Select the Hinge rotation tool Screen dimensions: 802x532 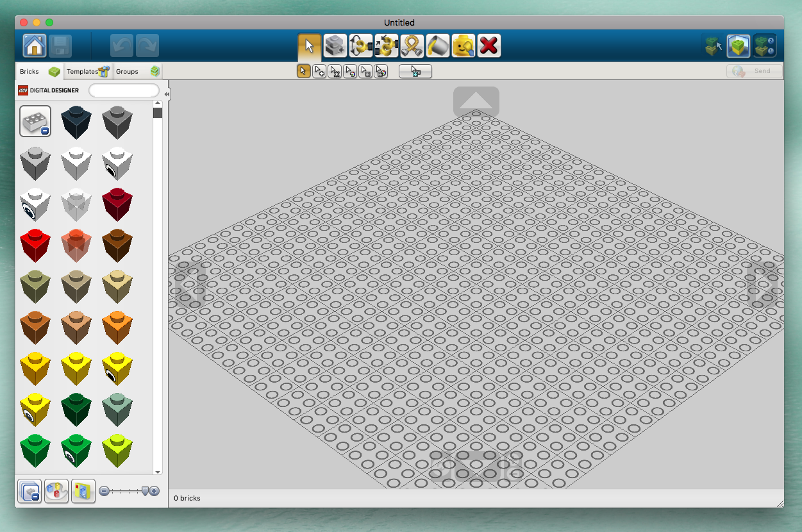point(361,46)
